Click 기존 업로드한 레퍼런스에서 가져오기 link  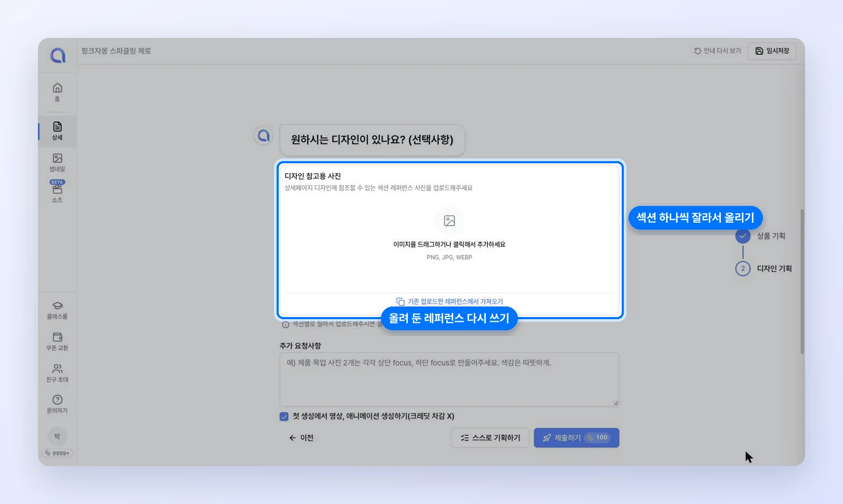[x=449, y=301]
